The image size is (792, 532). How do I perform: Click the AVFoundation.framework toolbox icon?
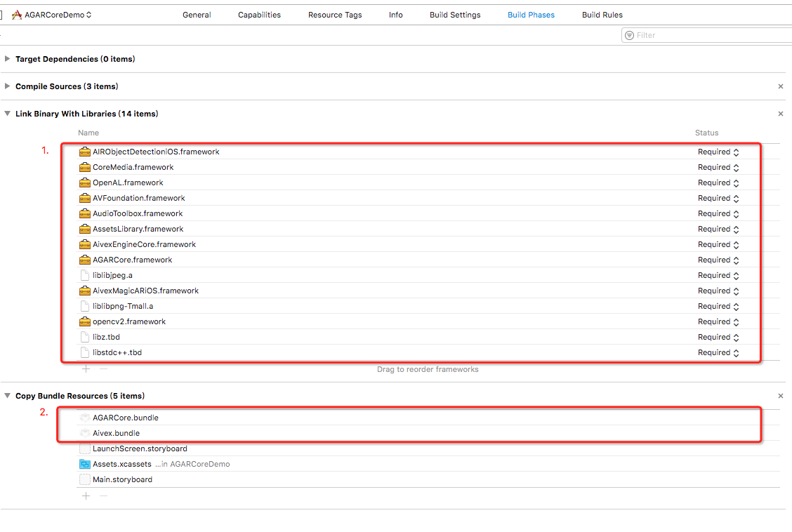tap(85, 198)
